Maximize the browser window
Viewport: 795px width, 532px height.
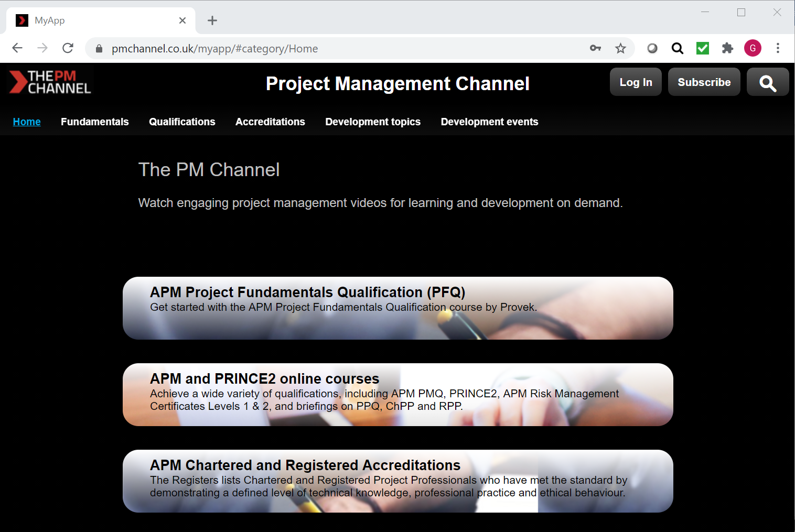pos(741,12)
